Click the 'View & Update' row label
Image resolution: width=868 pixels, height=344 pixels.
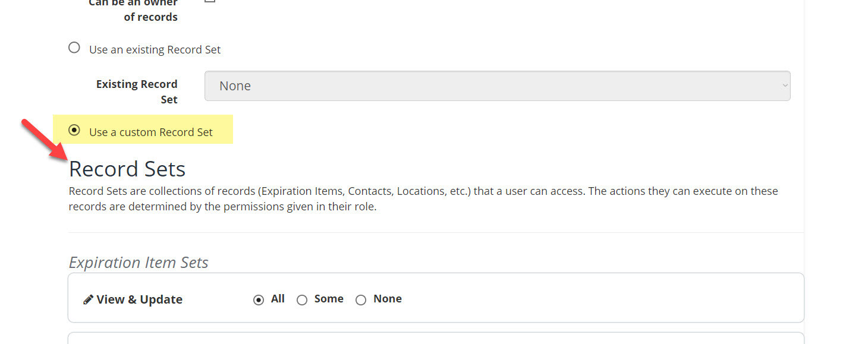[x=140, y=299]
